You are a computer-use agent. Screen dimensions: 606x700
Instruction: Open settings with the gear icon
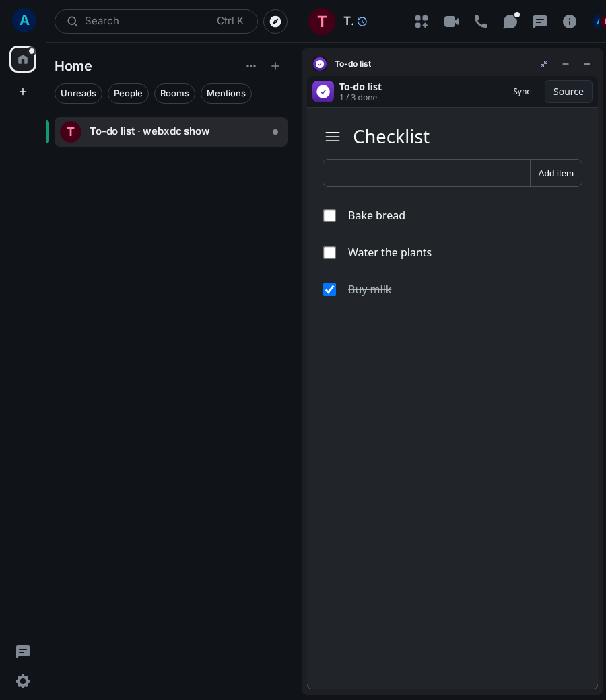[23, 681]
